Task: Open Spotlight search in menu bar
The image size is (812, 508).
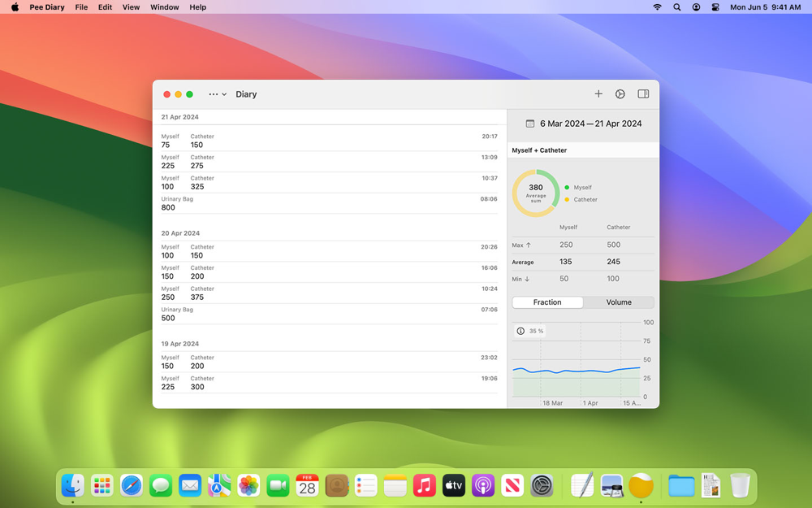Action: (677, 7)
